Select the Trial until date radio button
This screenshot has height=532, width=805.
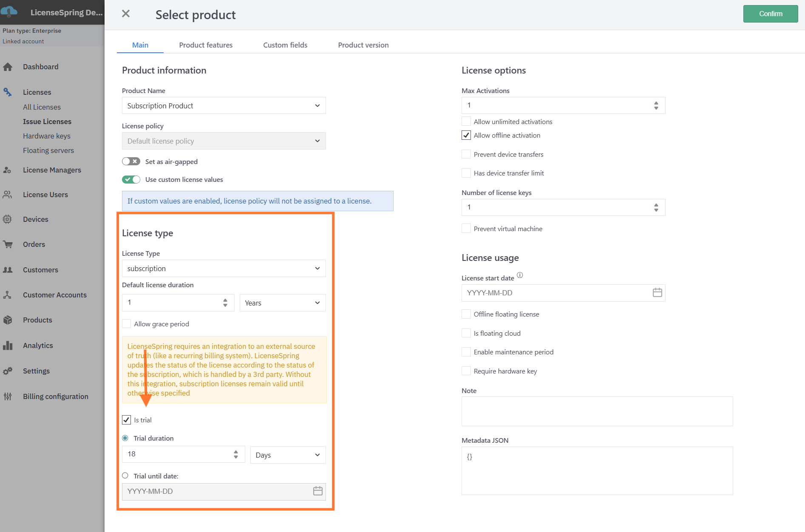[x=125, y=476]
